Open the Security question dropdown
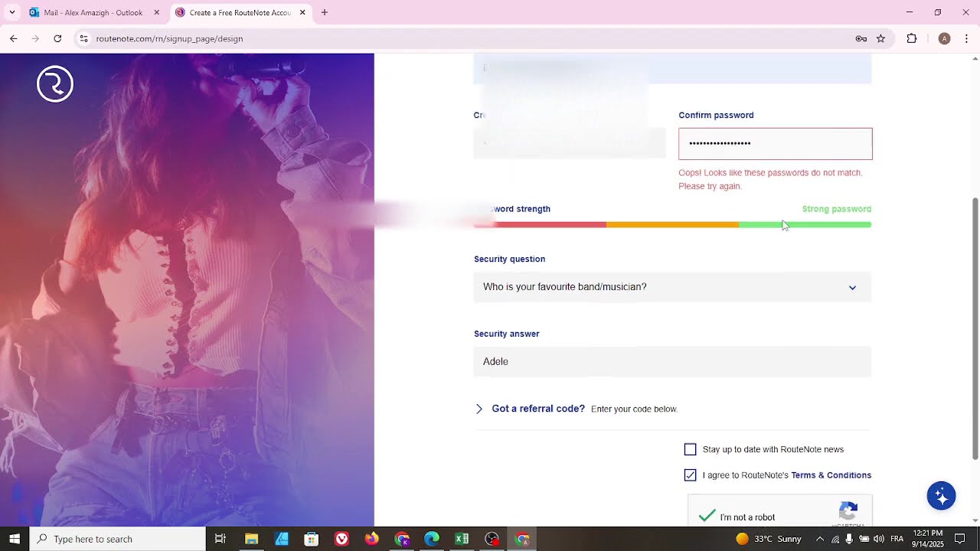 [x=672, y=287]
